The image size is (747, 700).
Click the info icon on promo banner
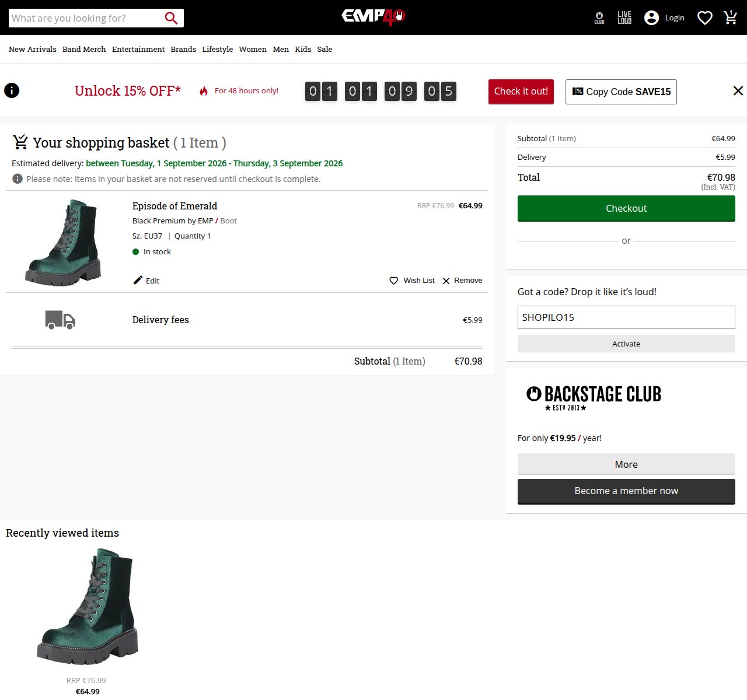point(12,90)
